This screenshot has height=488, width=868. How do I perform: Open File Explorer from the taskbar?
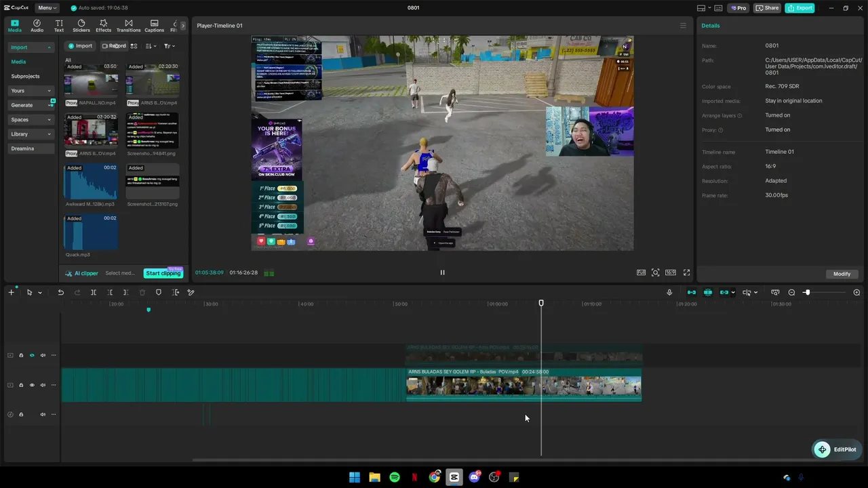point(374,477)
